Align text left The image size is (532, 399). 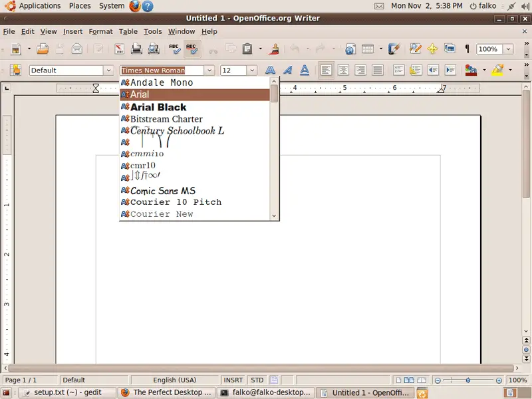coord(326,70)
